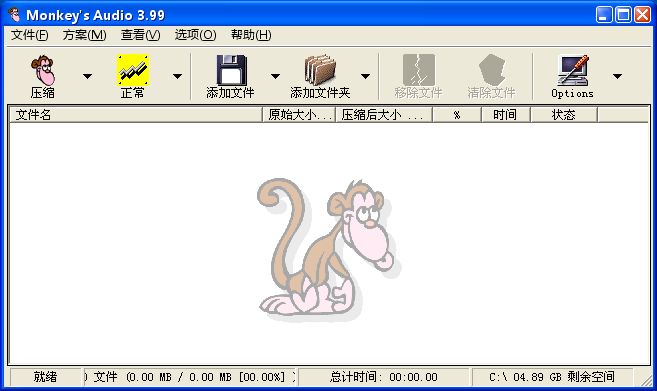
Task: Sort by the 状态 column header
Action: [564, 115]
